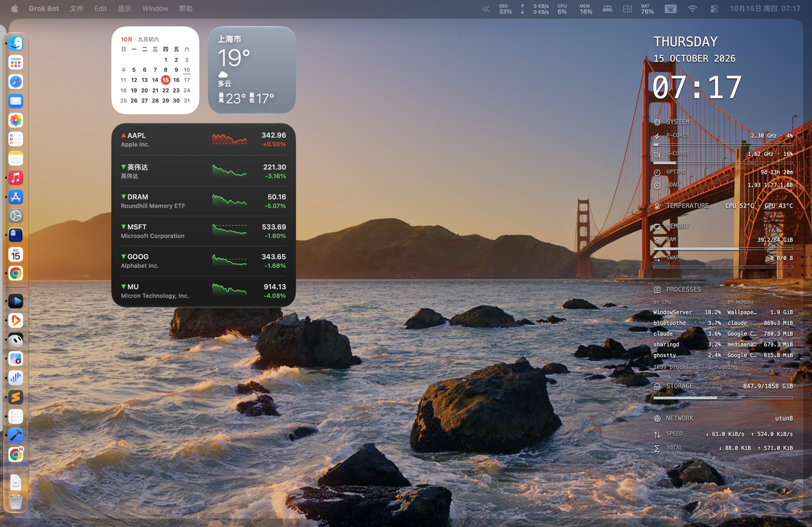Open the Apple menu
Image resolution: width=812 pixels, height=527 pixels.
point(15,9)
